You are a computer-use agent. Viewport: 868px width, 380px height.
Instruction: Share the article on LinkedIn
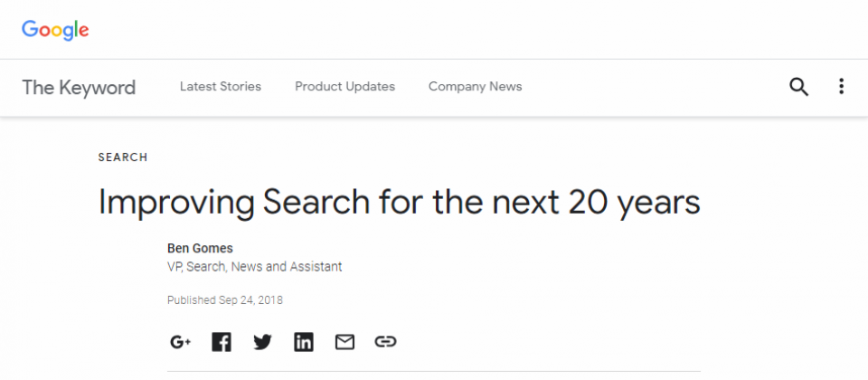304,342
